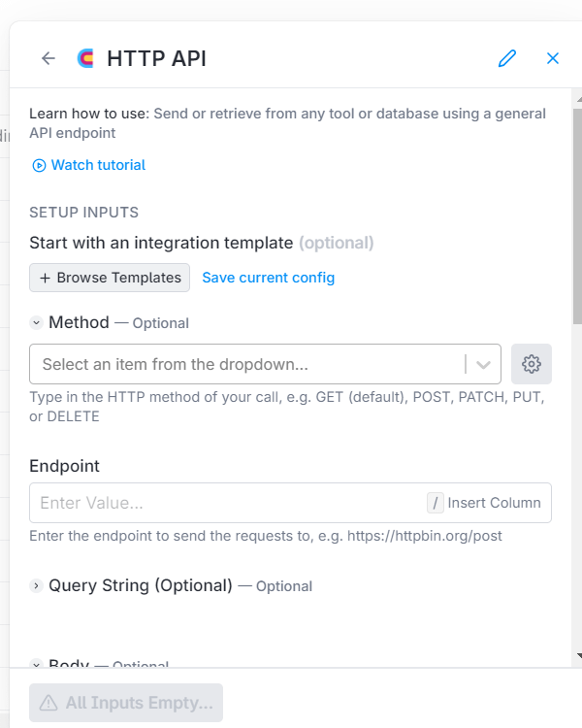The image size is (582, 728).
Task: Open the Method dropdown arrow
Action: pyautogui.click(x=483, y=364)
